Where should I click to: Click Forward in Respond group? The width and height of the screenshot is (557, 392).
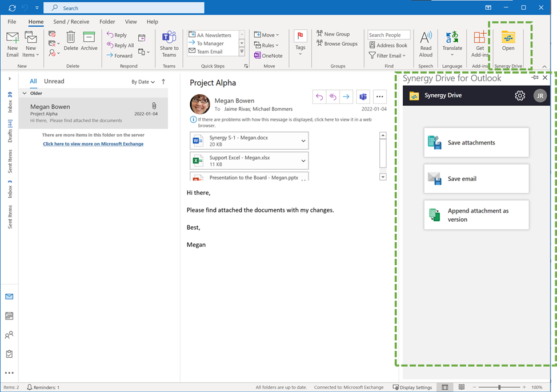click(119, 55)
